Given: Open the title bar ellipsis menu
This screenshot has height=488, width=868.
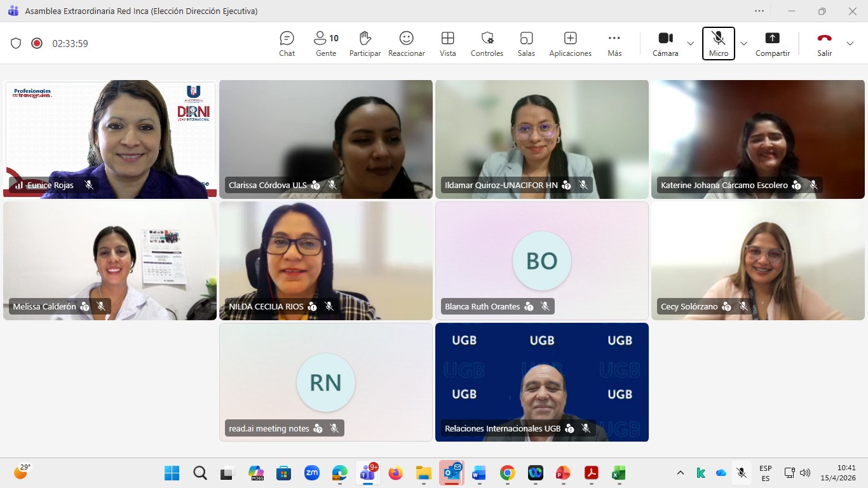Looking at the screenshot, I should [x=759, y=11].
